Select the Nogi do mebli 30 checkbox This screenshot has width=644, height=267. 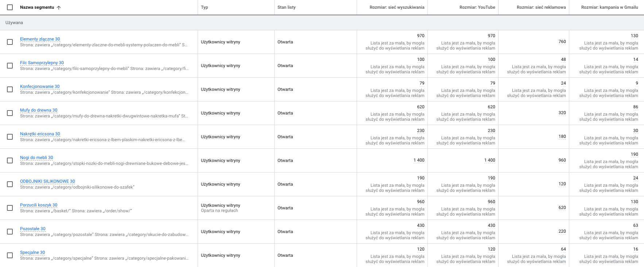pyautogui.click(x=10, y=160)
